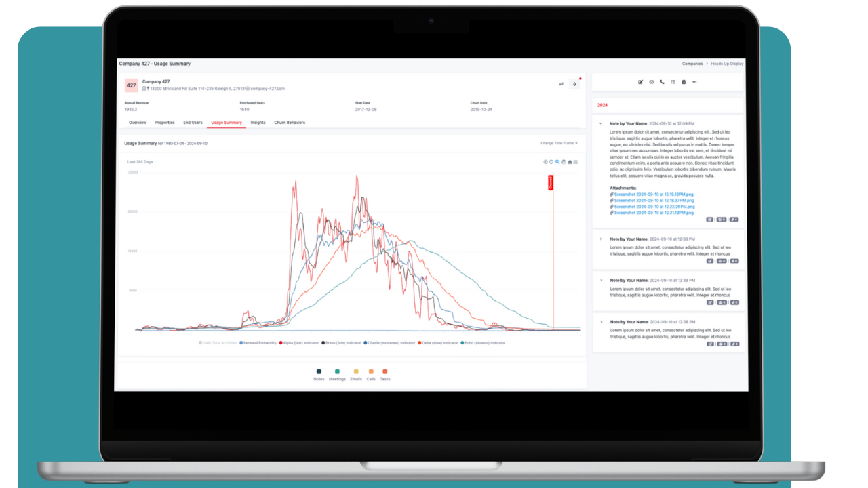The height and width of the screenshot is (488, 868).
Task: Toggle Charlie (moderate) Indicator series
Action: (x=390, y=343)
